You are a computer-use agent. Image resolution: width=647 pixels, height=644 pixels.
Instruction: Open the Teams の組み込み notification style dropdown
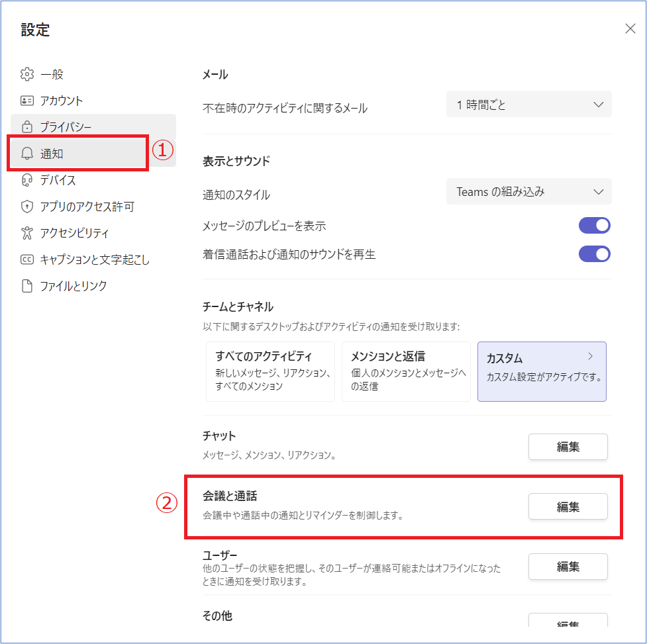[528, 192]
